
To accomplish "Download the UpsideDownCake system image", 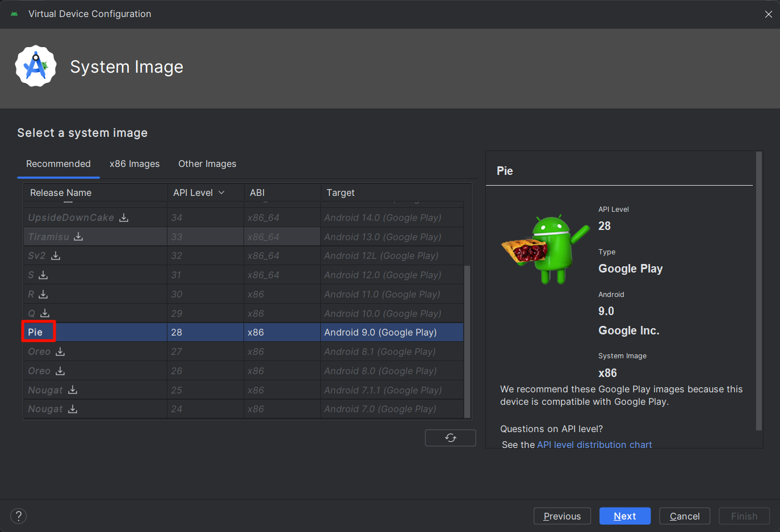I will tap(124, 217).
